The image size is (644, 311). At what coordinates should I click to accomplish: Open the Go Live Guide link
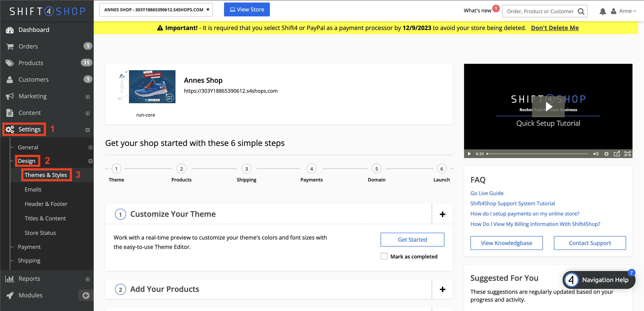(487, 193)
